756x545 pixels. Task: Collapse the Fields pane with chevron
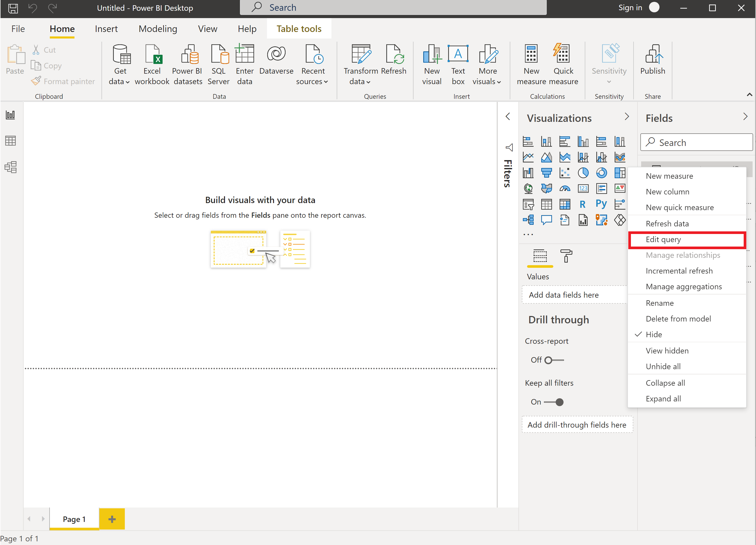tap(745, 117)
